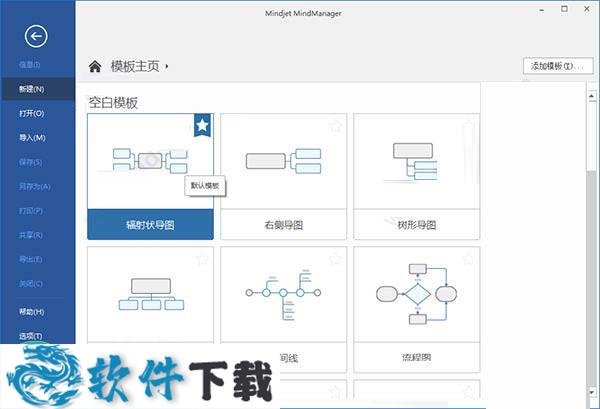
Task: Click 关闭(C) in the sidebar
Action: point(31,284)
